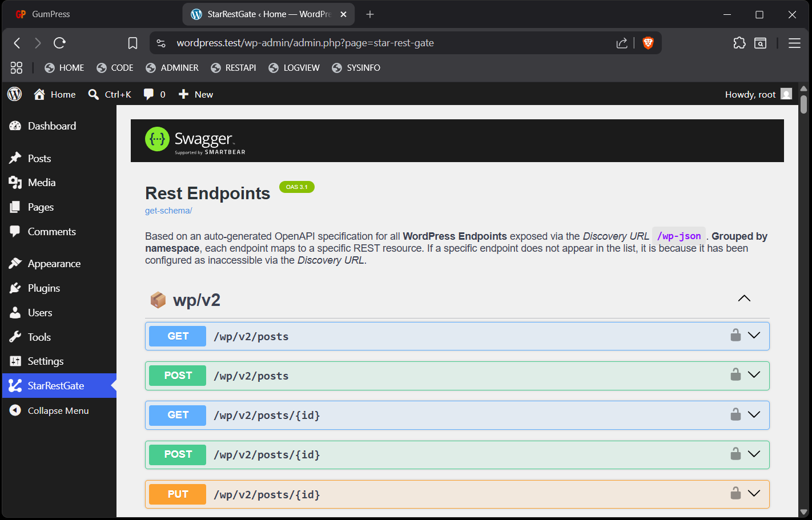
Task: Expand GET /wp/v2/posts operation chevron
Action: 754,336
